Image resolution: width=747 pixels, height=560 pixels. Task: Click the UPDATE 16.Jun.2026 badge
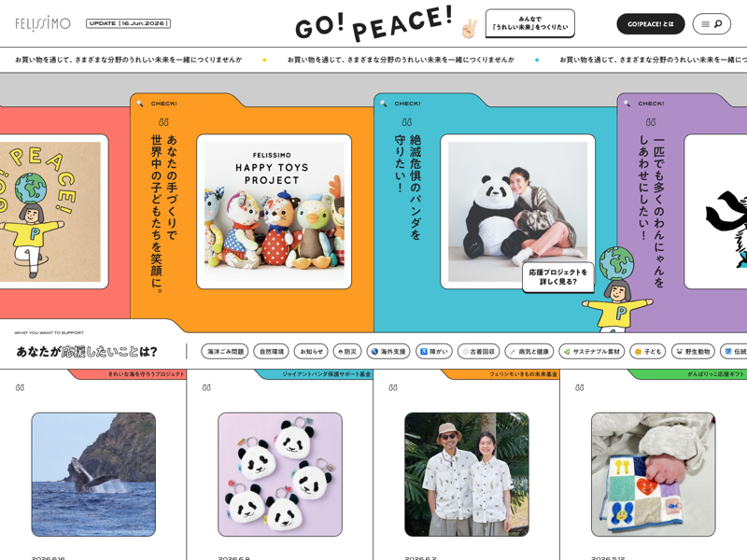tap(128, 23)
